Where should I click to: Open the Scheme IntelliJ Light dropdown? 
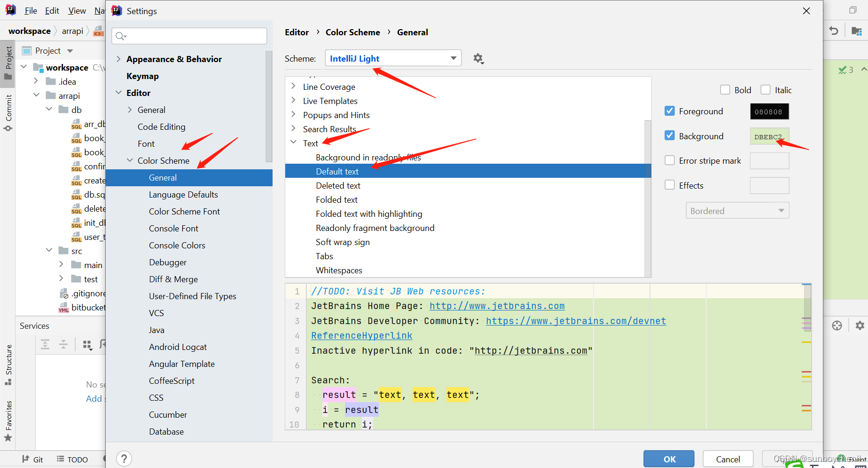click(x=393, y=58)
